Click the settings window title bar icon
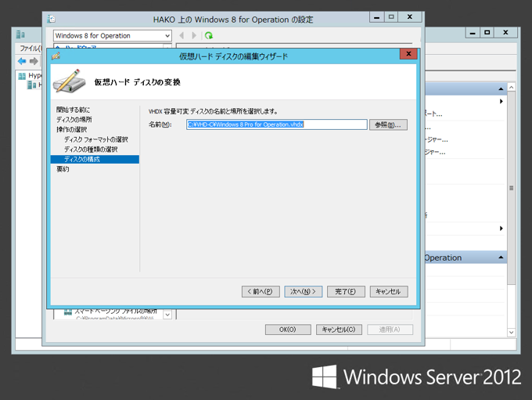532x400 pixels. coord(52,19)
